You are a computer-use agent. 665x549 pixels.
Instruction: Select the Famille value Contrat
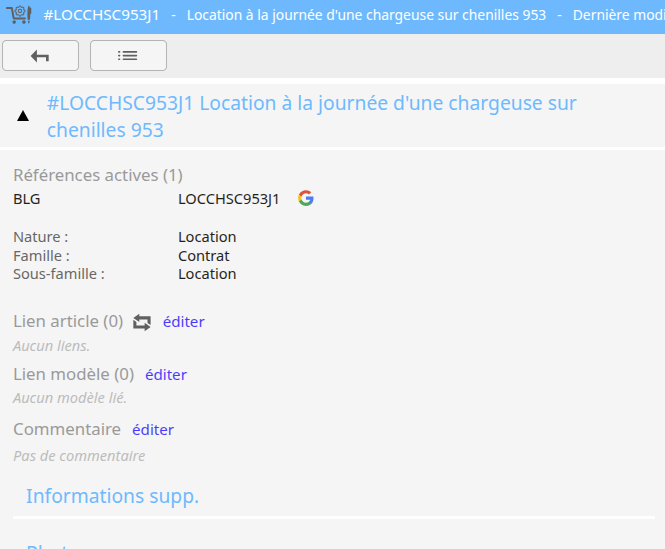[x=204, y=256]
